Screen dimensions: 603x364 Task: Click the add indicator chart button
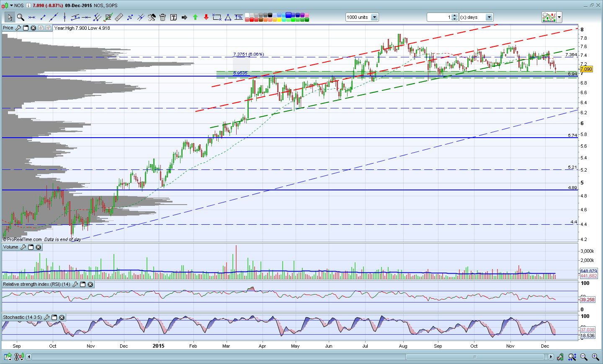[549, 17]
